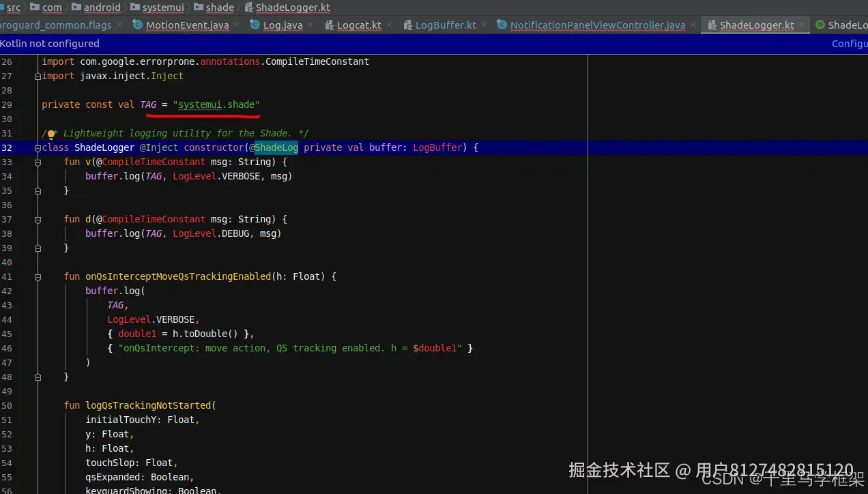868x494 pixels.
Task: Click 'src' in the navigation breadcrumb
Action: click(14, 8)
